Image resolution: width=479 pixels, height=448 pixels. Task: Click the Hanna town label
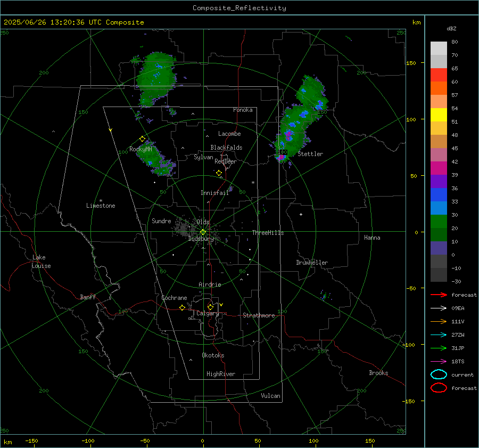pyautogui.click(x=372, y=238)
